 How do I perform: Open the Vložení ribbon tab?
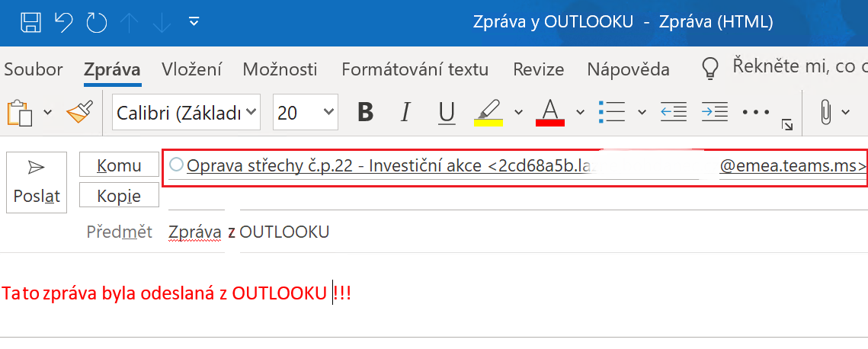click(191, 69)
